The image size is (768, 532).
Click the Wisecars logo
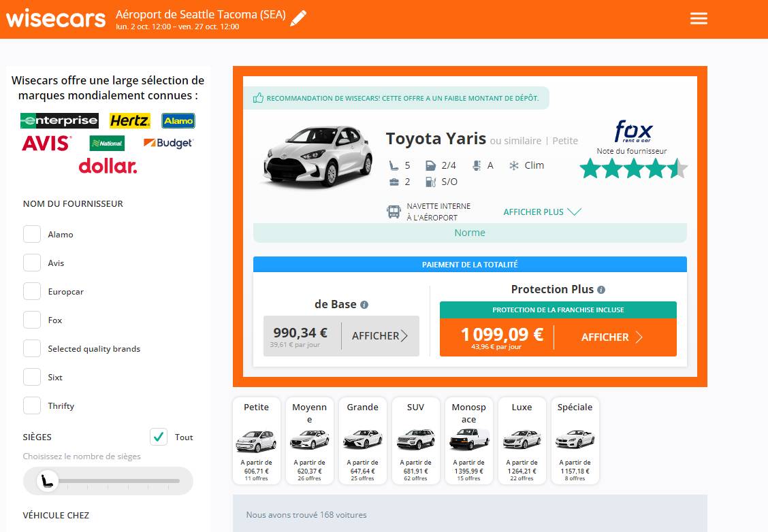pos(56,18)
